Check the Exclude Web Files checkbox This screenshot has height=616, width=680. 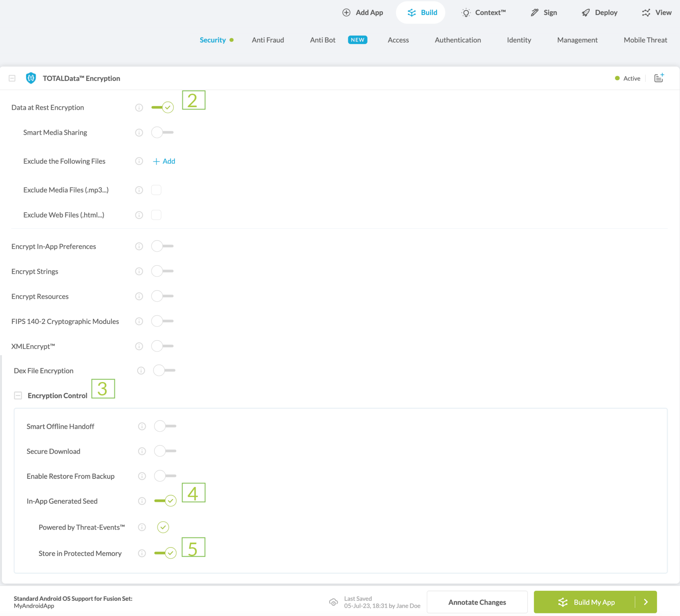coord(156,215)
